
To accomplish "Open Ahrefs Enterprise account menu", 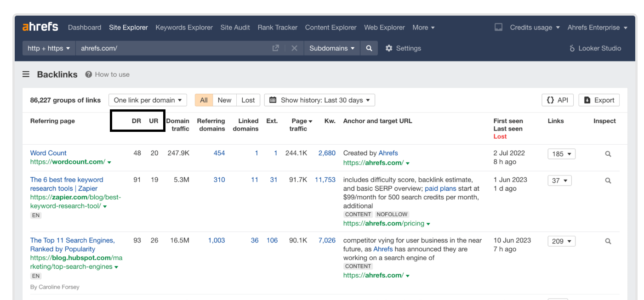I will click(598, 28).
